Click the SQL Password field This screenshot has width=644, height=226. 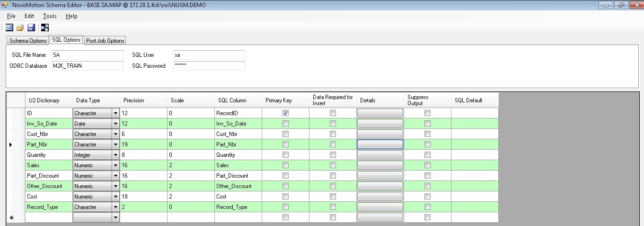click(x=209, y=66)
